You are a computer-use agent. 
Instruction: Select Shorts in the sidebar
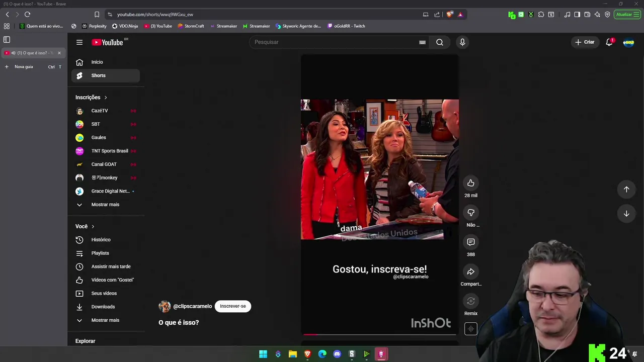(x=106, y=75)
